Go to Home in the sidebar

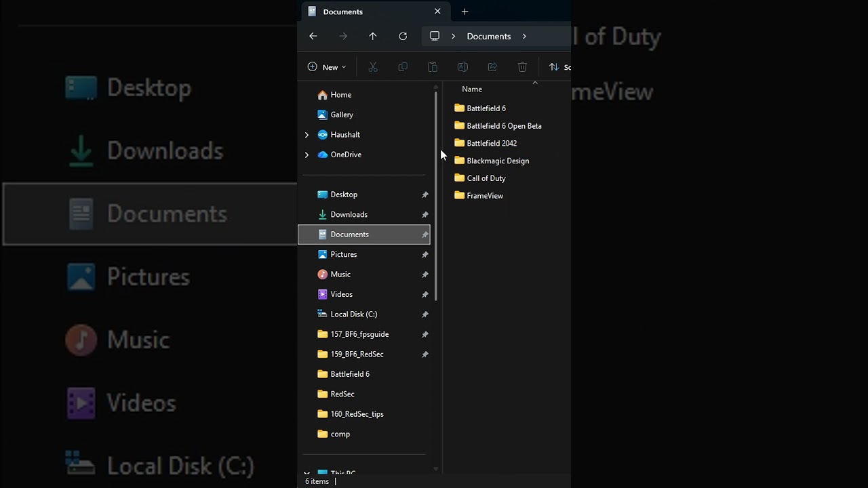[x=340, y=95]
